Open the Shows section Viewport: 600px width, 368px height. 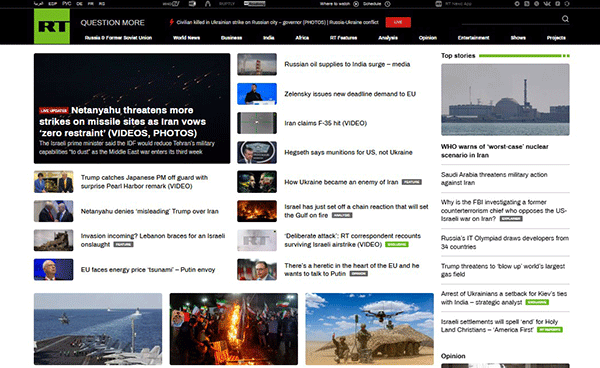pos(518,37)
